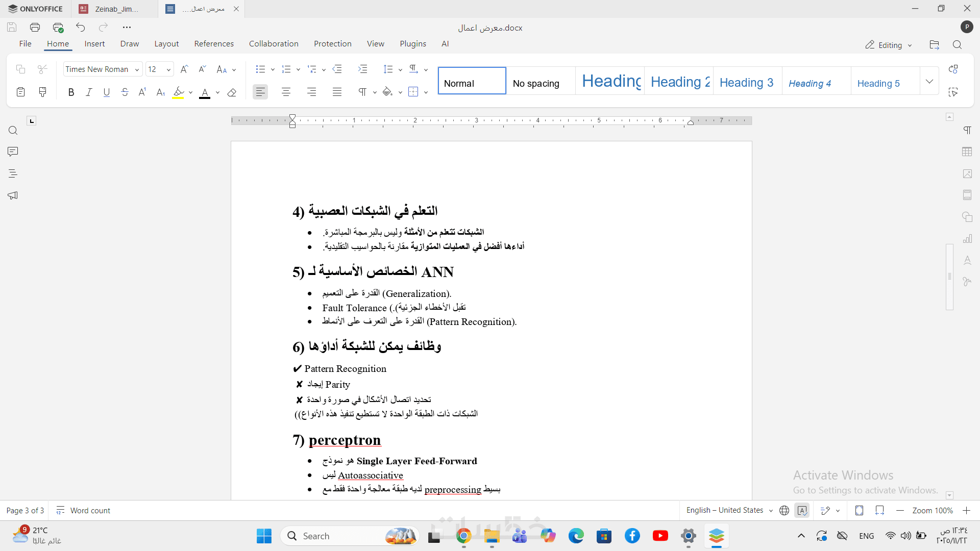
Task: Click the Strikethrough formatting icon
Action: (125, 92)
